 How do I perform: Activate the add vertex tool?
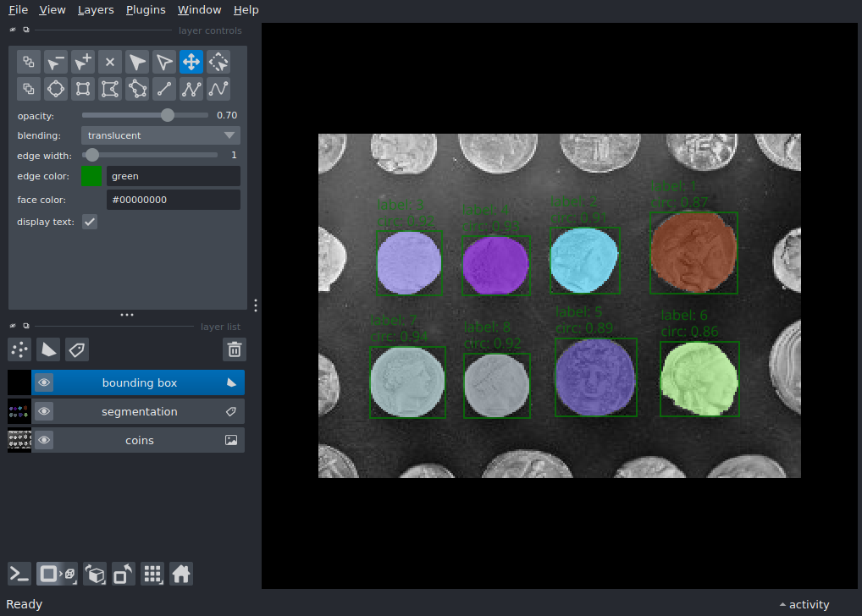pos(82,62)
